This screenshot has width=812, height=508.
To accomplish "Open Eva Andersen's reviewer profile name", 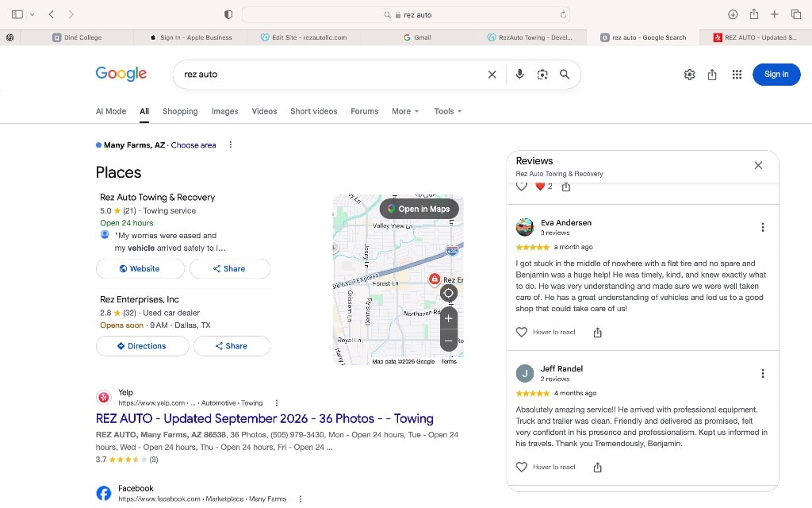I will (x=566, y=222).
